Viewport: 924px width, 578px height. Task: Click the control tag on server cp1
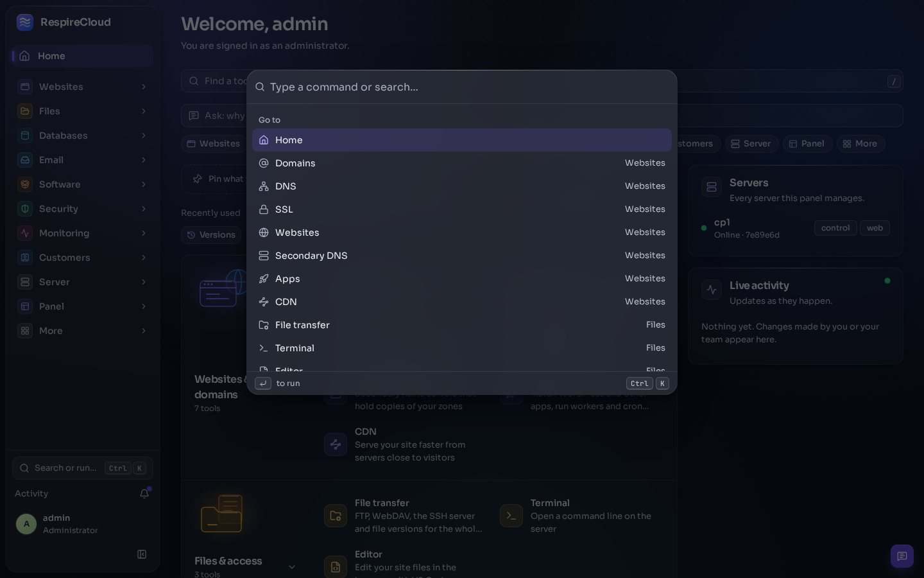(x=835, y=228)
